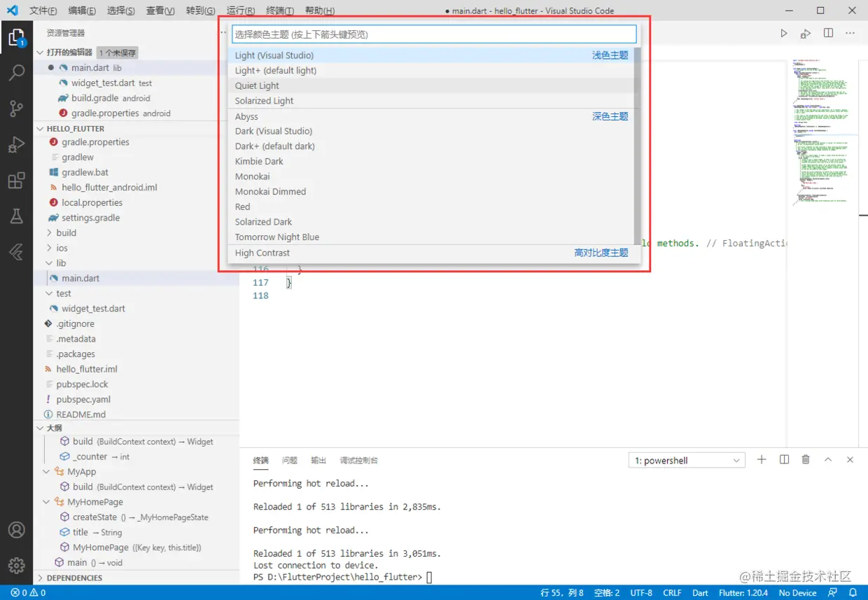Choose the Kimbie Dark theme

pyautogui.click(x=431, y=162)
